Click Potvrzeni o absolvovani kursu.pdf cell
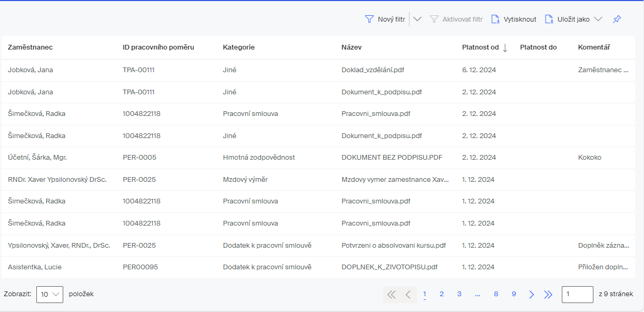Screen dimensions: 644x312 pos(394,246)
